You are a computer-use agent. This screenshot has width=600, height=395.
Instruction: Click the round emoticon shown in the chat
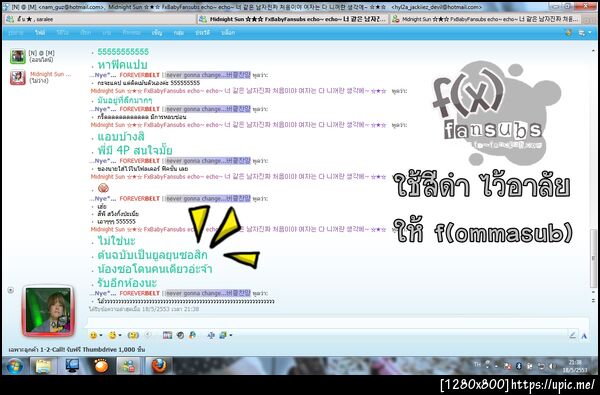pos(103,188)
